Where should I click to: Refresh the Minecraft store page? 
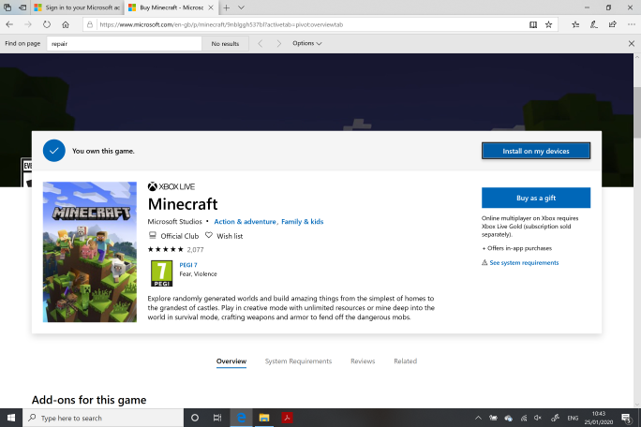[47, 25]
